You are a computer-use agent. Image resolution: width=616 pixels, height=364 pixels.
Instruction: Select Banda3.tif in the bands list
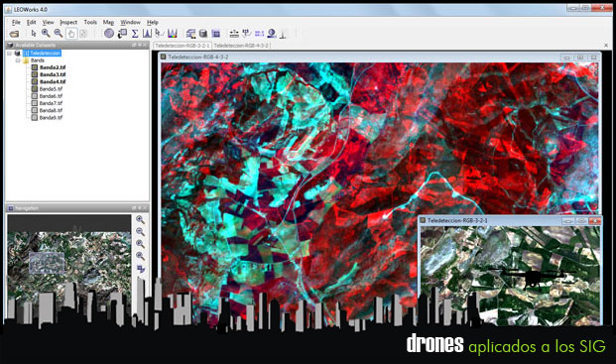click(x=53, y=74)
